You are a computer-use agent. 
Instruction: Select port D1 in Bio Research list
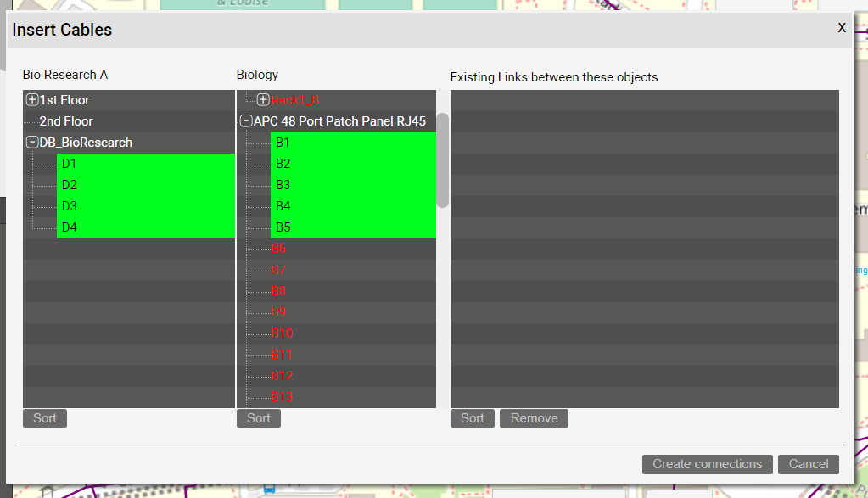tap(70, 164)
